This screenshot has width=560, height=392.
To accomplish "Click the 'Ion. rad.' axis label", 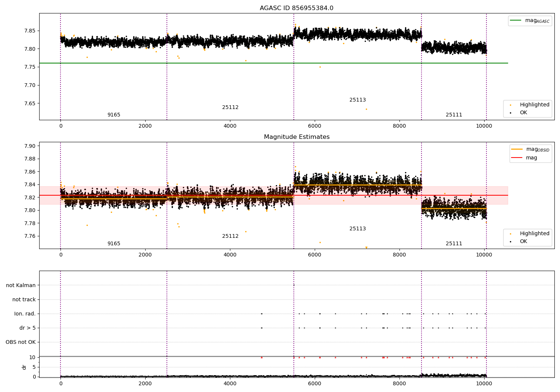I will (x=25, y=314).
